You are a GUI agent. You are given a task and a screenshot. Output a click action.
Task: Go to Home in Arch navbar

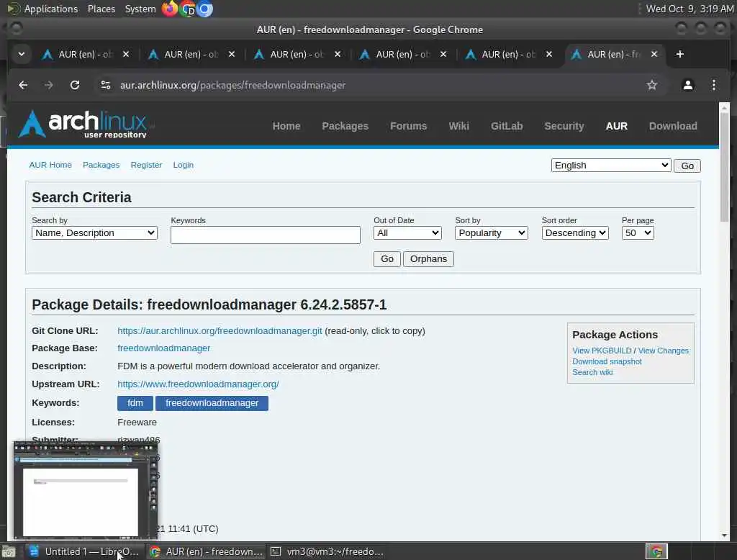(x=286, y=126)
